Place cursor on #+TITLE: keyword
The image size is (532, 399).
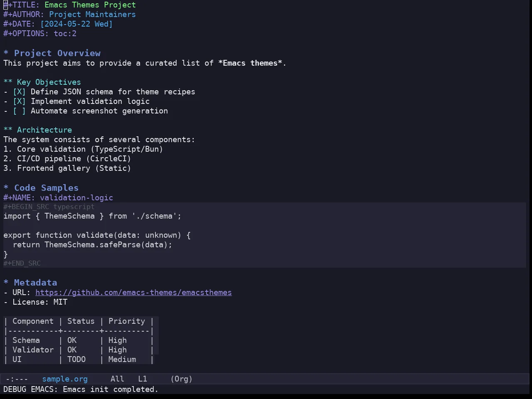tap(22, 5)
